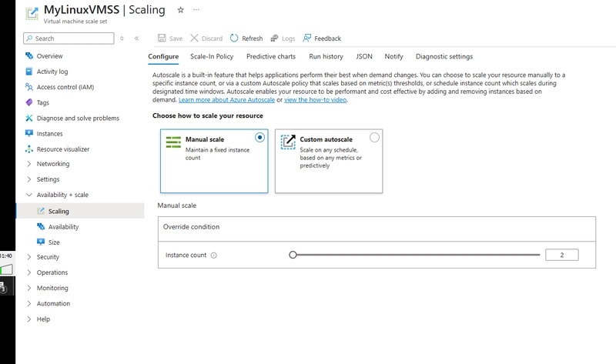Click the sidebar Search field
The width and height of the screenshot is (616, 364).
[x=69, y=38]
